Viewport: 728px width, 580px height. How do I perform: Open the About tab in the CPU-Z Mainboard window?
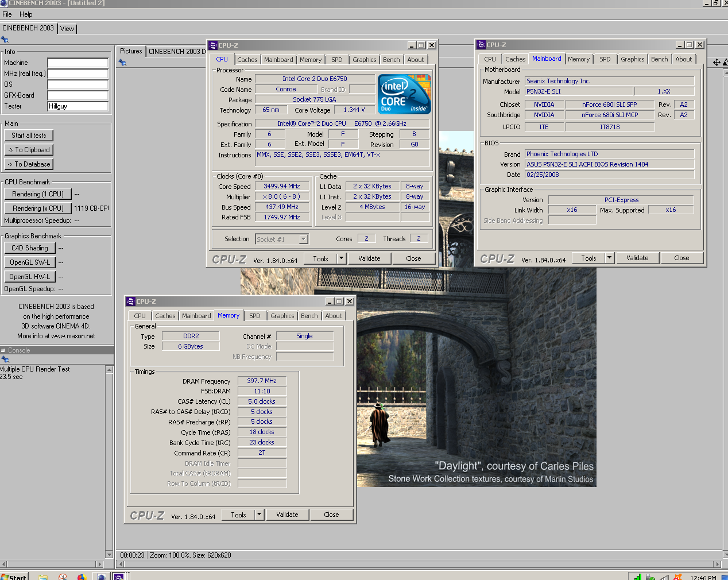coord(684,59)
